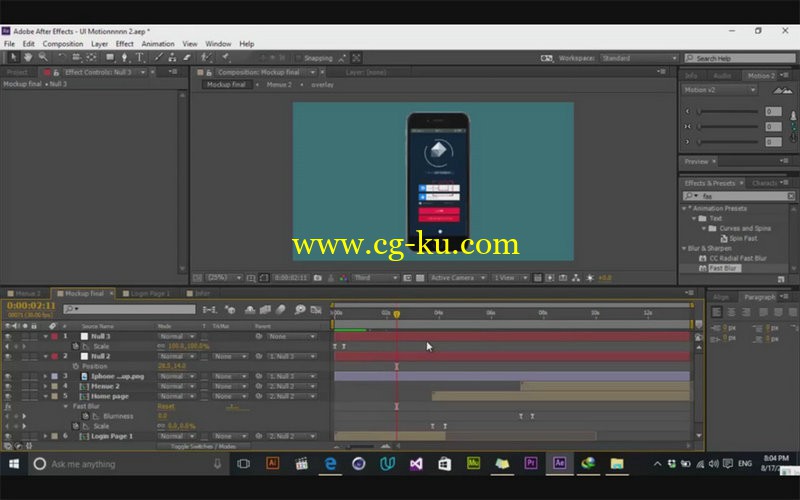Click Scale stopwatch under Null 3
Image resolution: width=800 pixels, height=500 pixels.
click(76, 346)
